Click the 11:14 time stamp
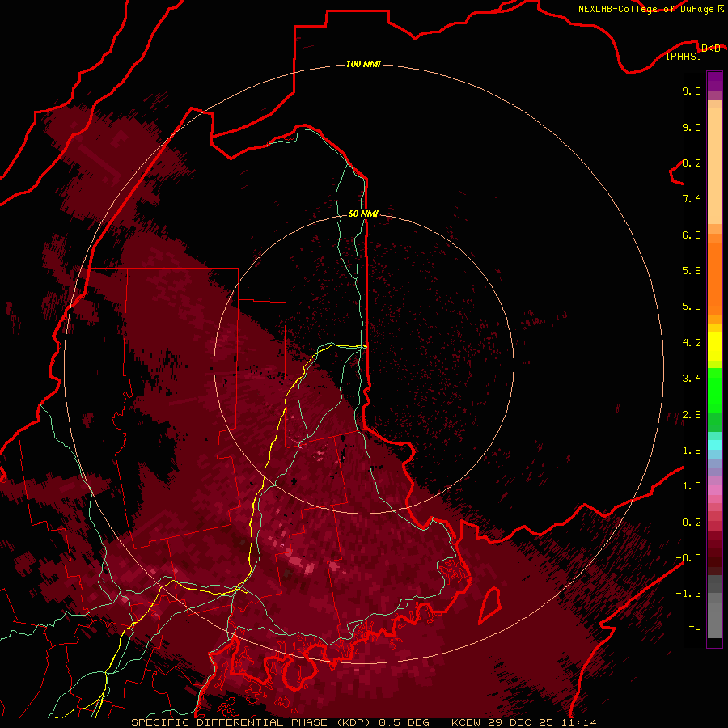Image resolution: width=728 pixels, height=728 pixels. tap(578, 722)
